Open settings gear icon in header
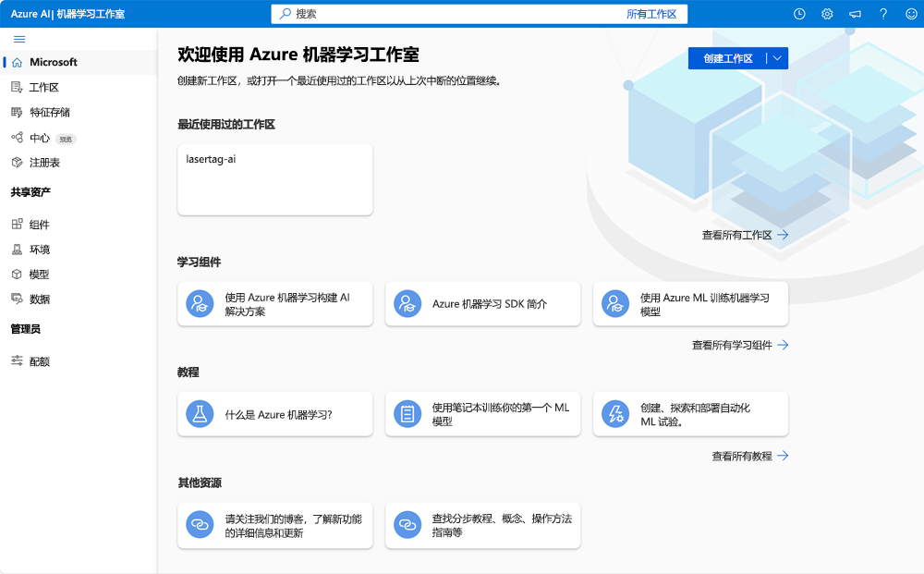 click(827, 14)
